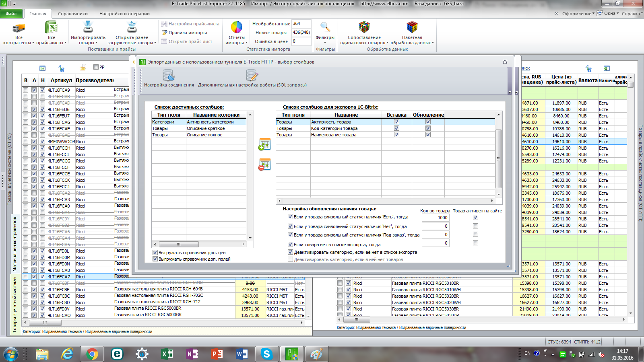Screen dimensions: 644x362
Task: Open Дополнительная настройка работы (SQL запросы) icon
Action: pos(252,75)
